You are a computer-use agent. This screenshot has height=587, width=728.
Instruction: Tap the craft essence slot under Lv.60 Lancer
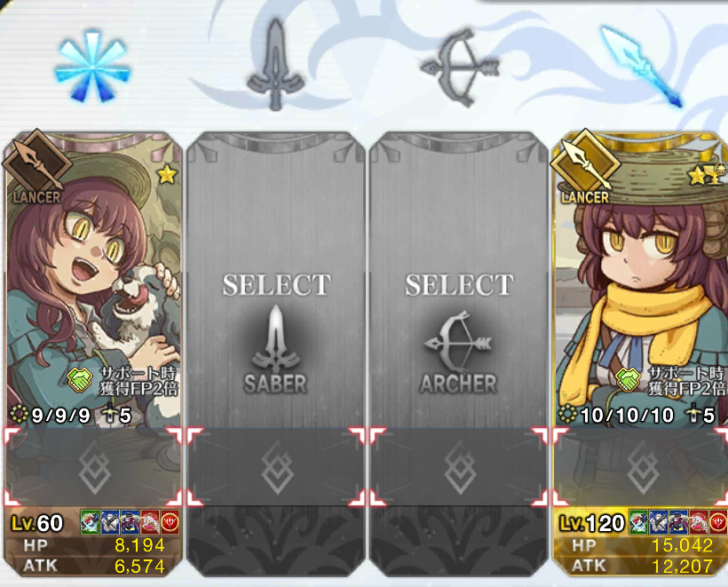[93, 467]
